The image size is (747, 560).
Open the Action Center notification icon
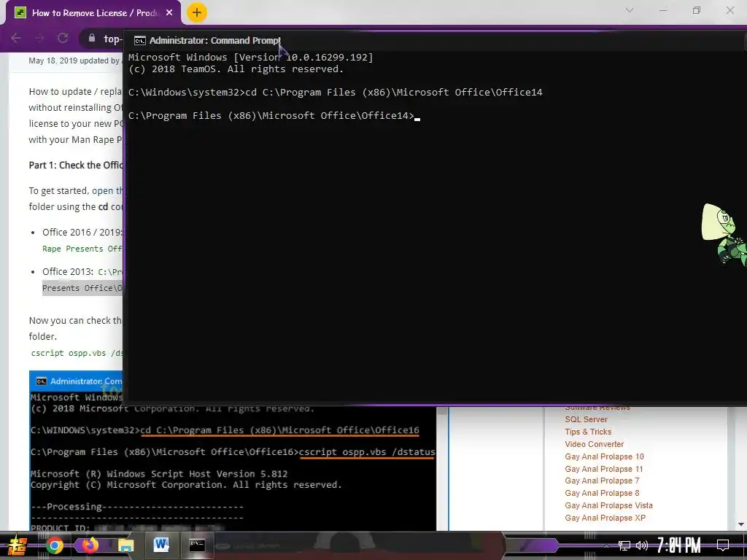coord(723,545)
